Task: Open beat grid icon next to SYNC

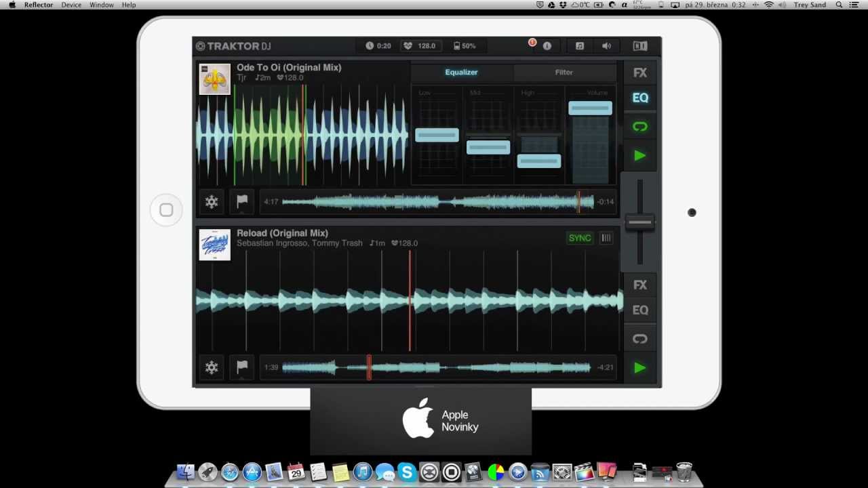Action: (606, 238)
